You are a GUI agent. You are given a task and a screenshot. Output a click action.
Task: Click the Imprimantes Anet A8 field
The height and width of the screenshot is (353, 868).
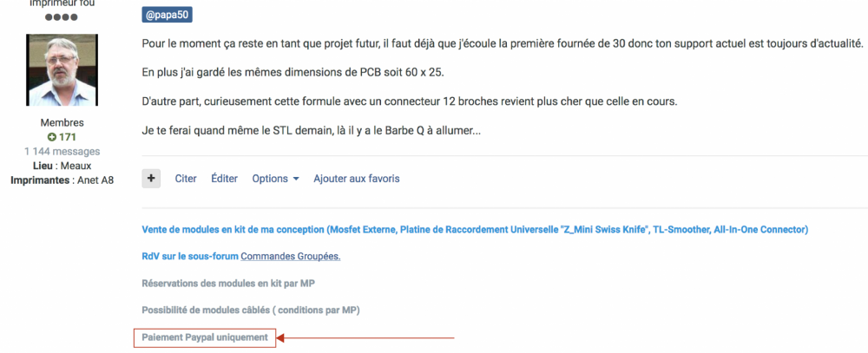tap(62, 180)
